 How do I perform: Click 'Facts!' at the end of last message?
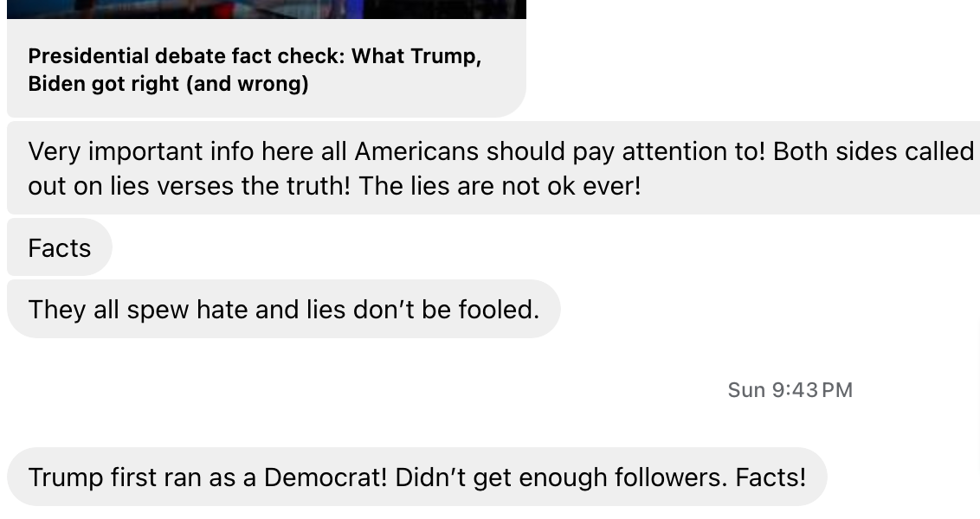tap(770, 477)
